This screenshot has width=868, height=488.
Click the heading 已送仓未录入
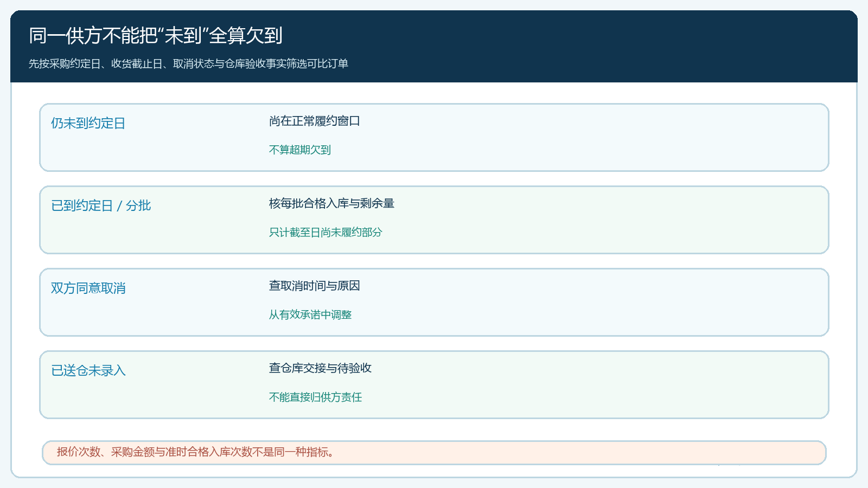pos(88,371)
